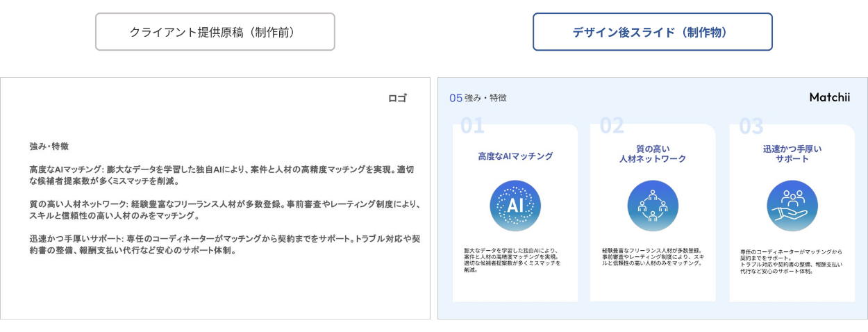Click the AI matching circle icon
The image size is (868, 332).
point(515,206)
